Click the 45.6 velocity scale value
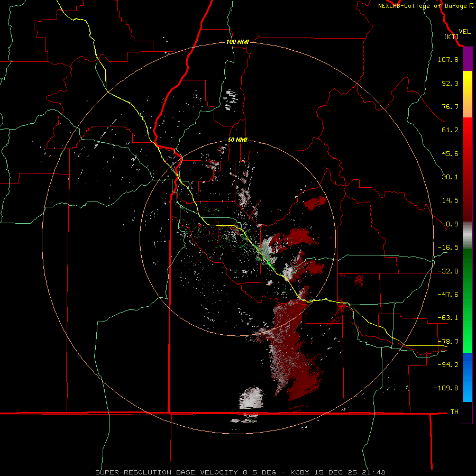 (450, 153)
